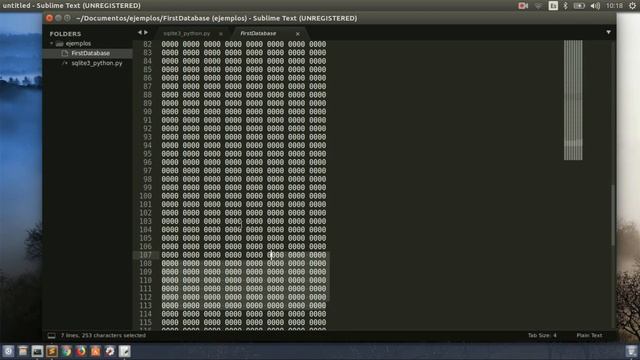Go to the previous tab arrow
The image size is (640, 360).
point(140,32)
